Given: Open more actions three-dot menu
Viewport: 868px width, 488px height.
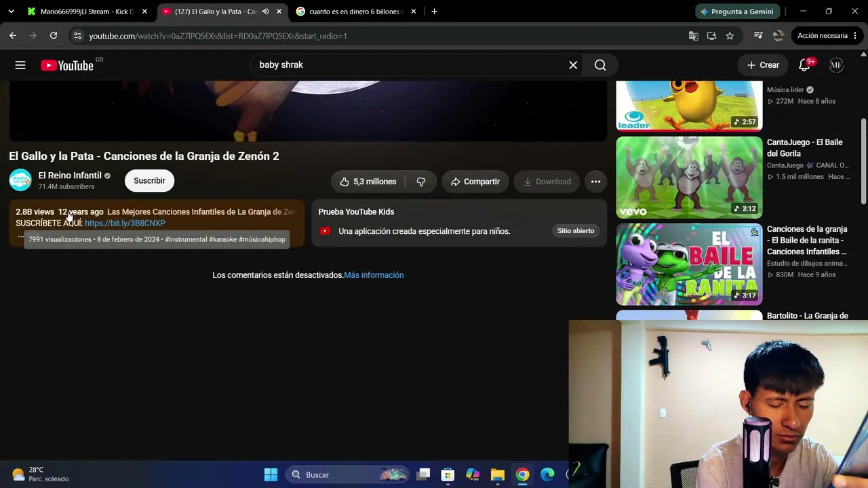Looking at the screenshot, I should [x=595, y=182].
